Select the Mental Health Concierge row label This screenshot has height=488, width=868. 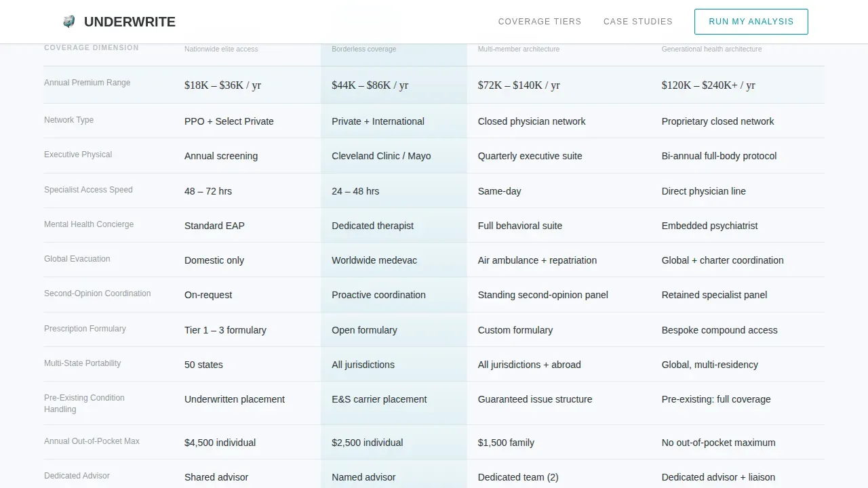(89, 224)
